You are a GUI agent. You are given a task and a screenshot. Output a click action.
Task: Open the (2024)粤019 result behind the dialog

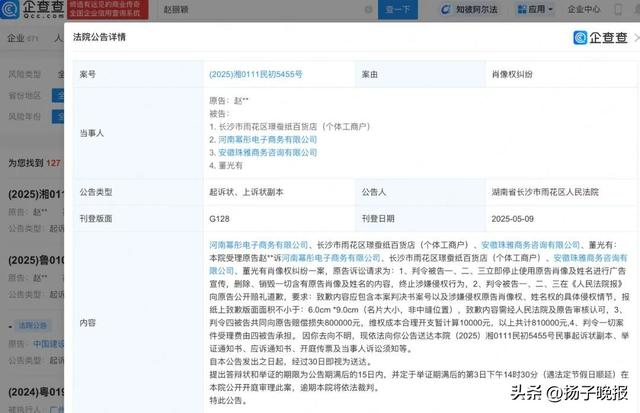[x=36, y=392]
